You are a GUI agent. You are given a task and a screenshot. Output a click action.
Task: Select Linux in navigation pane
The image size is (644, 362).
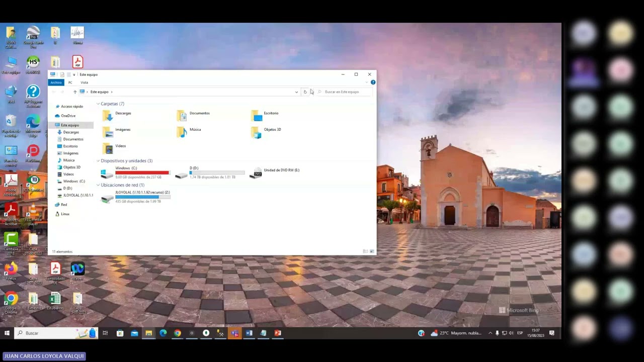pos(62,214)
